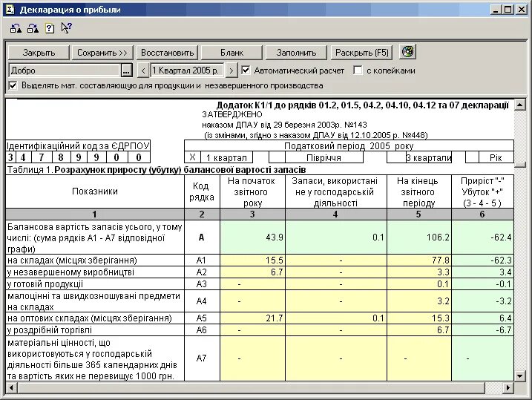
Task: Click the column header Показники
Action: click(95, 191)
